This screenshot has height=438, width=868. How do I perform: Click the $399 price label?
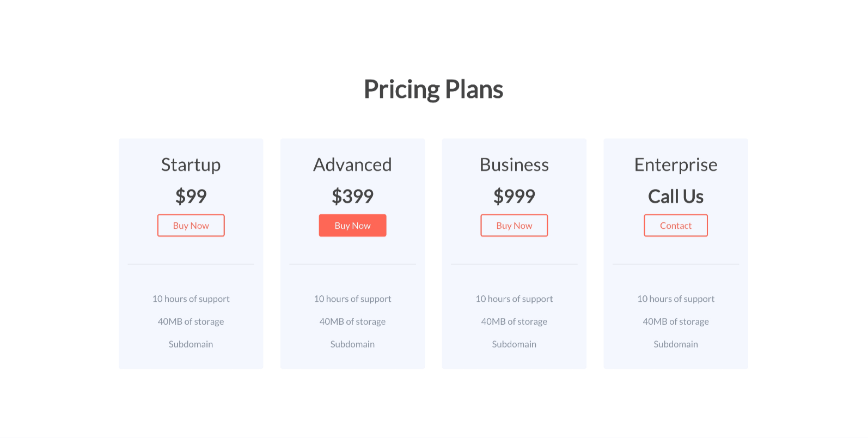point(352,196)
